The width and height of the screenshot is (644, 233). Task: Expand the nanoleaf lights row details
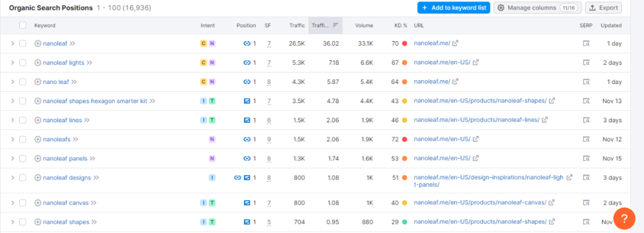pyautogui.click(x=13, y=63)
